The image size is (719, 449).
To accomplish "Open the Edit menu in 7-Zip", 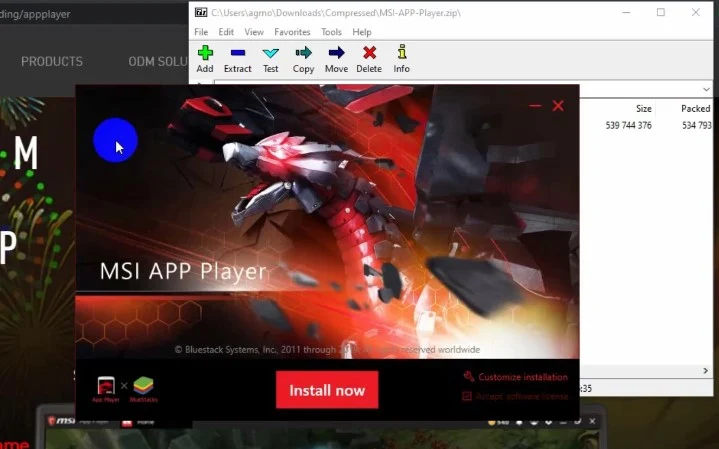I will (x=226, y=32).
